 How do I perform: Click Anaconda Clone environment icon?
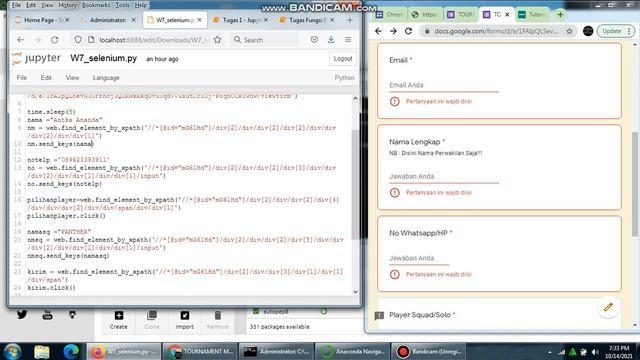pos(152,320)
